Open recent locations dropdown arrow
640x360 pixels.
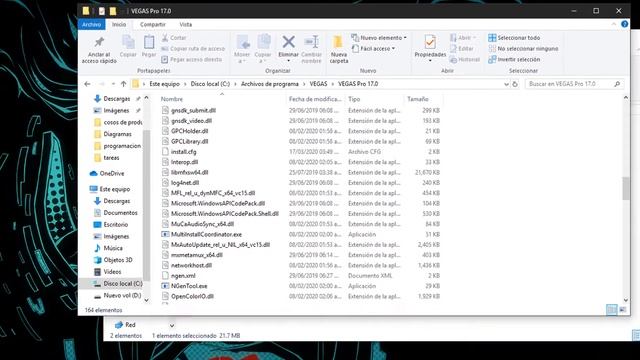coord(113,84)
